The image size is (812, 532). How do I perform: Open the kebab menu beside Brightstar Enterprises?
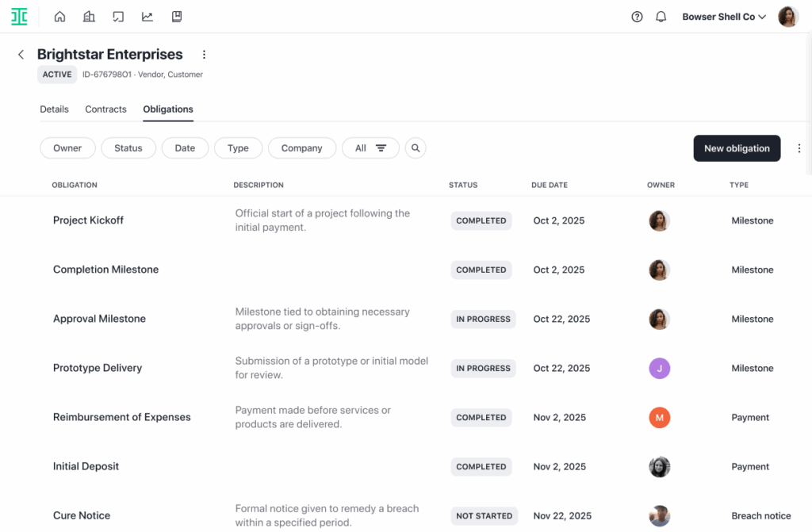click(204, 54)
